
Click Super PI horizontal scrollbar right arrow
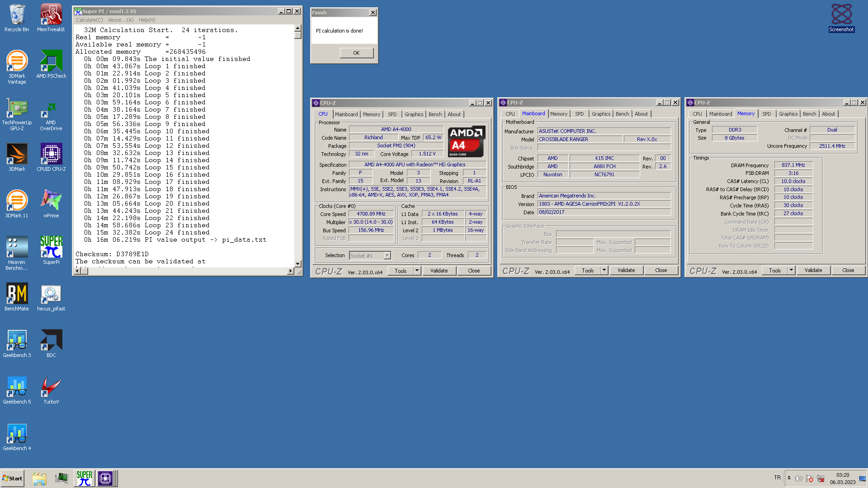coord(290,271)
